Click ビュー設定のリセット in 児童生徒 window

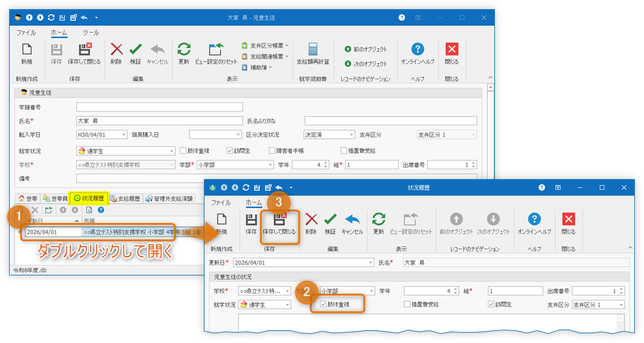pos(216,54)
